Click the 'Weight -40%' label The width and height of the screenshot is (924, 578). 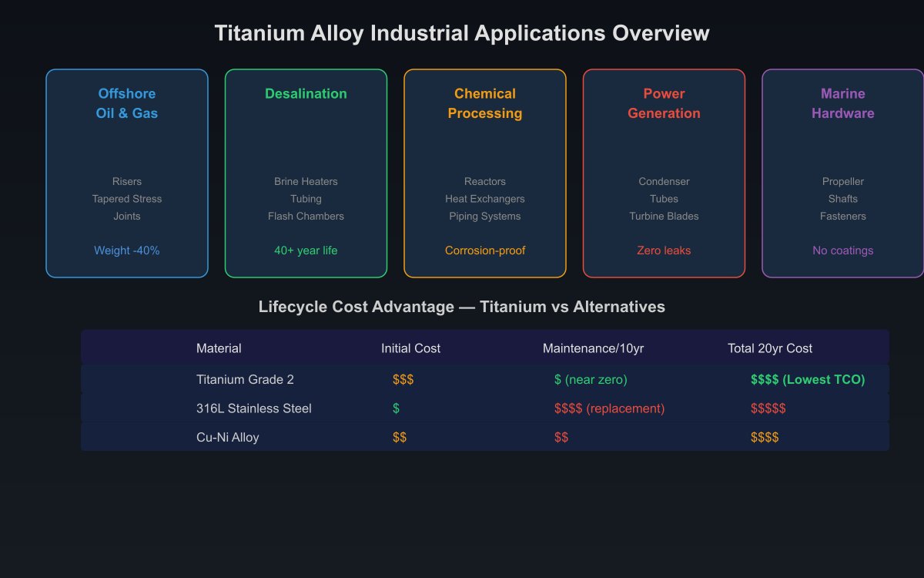(127, 250)
